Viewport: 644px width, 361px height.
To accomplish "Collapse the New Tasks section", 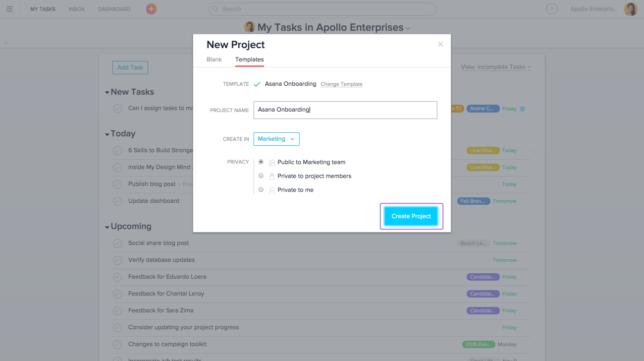I will [x=107, y=93].
